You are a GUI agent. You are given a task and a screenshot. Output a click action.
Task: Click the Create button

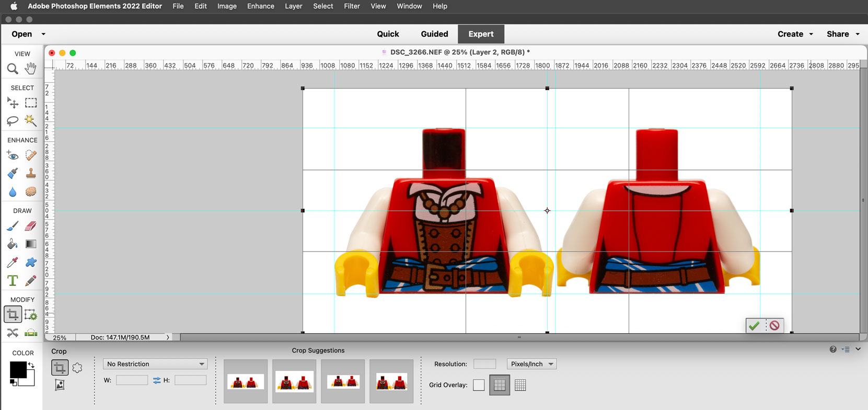tap(790, 34)
